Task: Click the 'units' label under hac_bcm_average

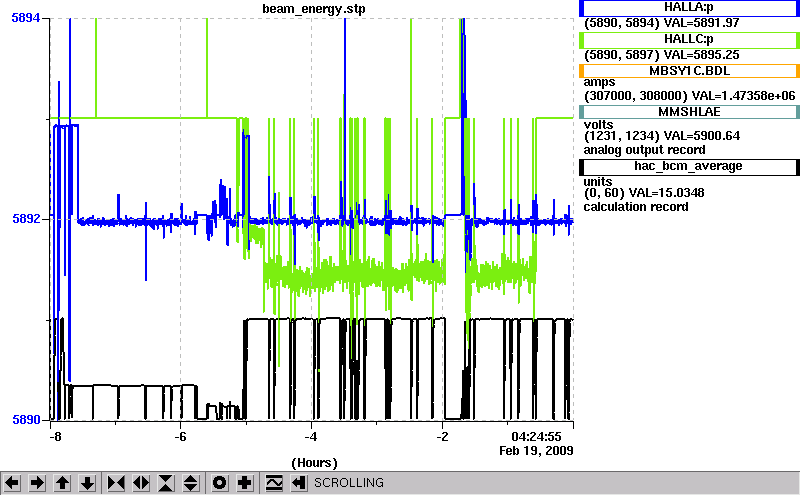Action: click(598, 182)
